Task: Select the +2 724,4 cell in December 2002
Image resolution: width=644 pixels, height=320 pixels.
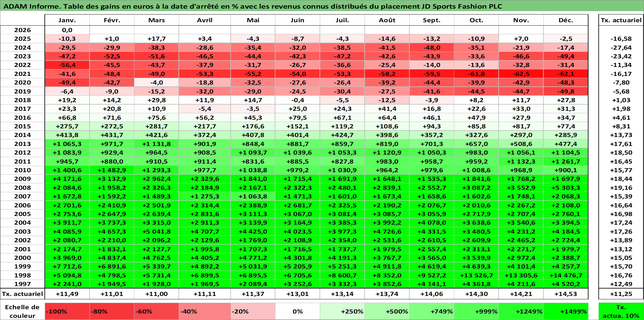Action: pos(566,240)
